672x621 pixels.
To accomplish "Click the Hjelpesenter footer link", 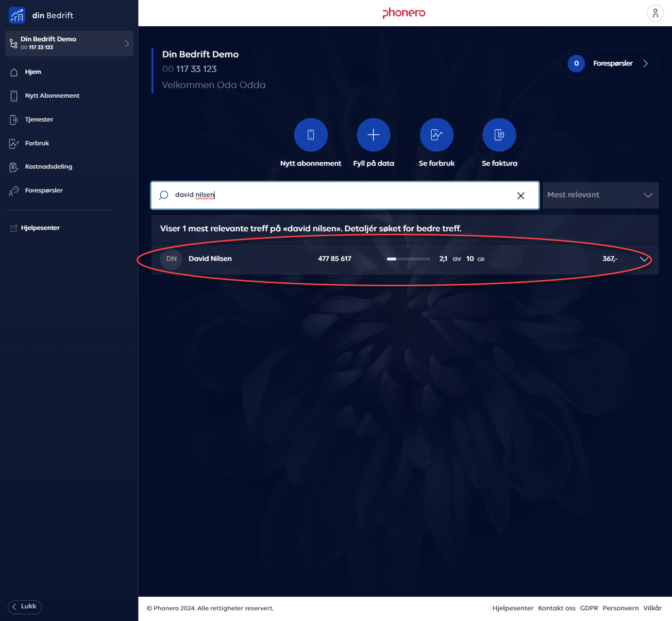I will point(513,608).
